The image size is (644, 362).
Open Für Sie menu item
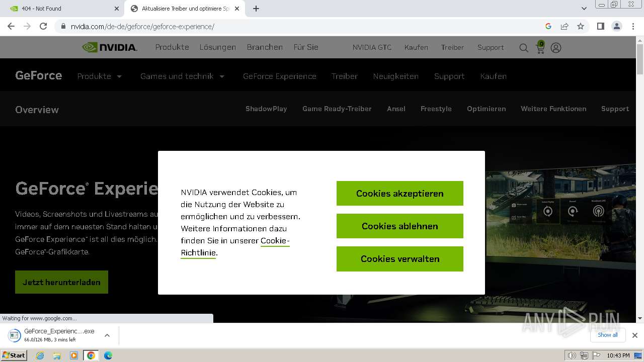(306, 47)
